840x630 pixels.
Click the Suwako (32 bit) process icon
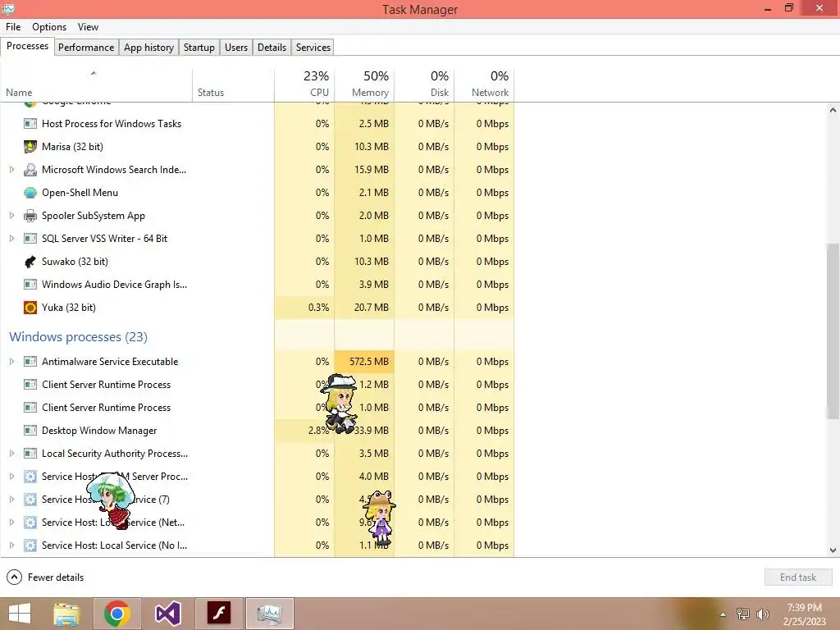(30, 262)
